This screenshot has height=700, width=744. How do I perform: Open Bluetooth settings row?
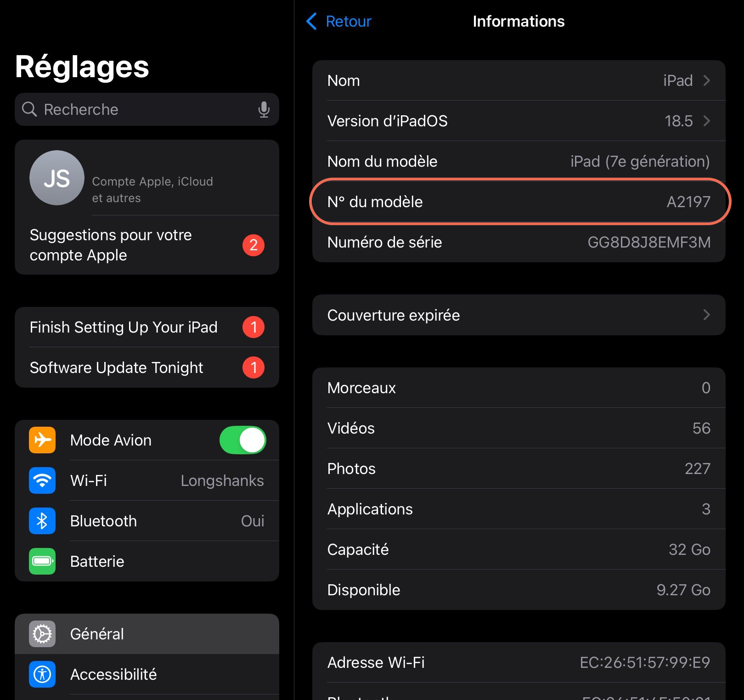[x=147, y=521]
